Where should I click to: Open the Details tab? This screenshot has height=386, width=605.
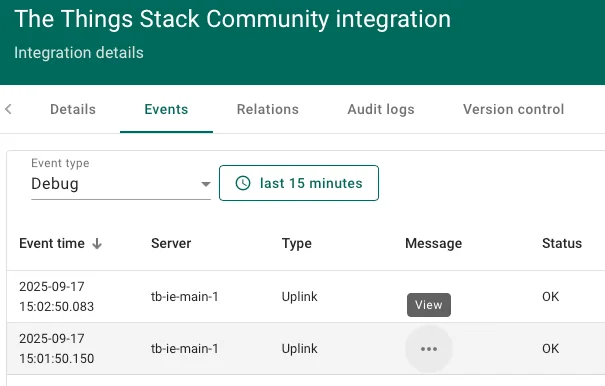73,109
